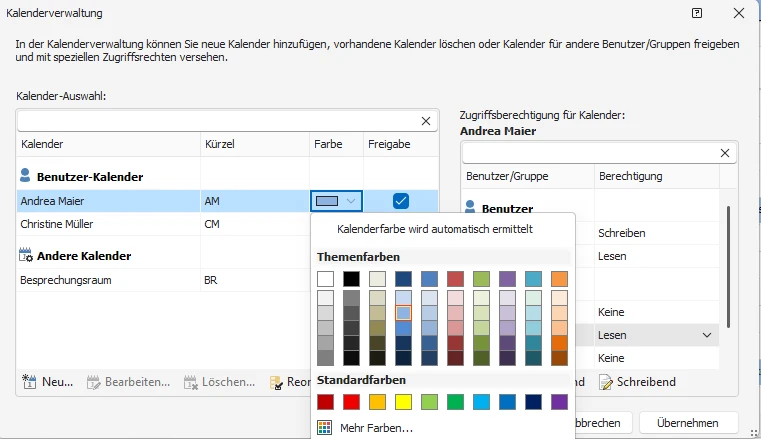The width and height of the screenshot is (761, 439).
Task: Click the Abbrechen button
Action: click(602, 423)
